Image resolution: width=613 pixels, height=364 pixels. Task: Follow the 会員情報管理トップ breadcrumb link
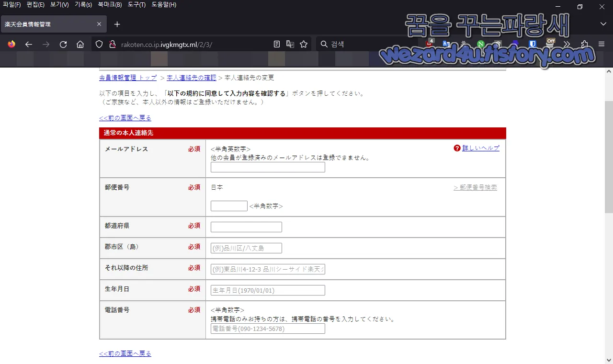128,78
